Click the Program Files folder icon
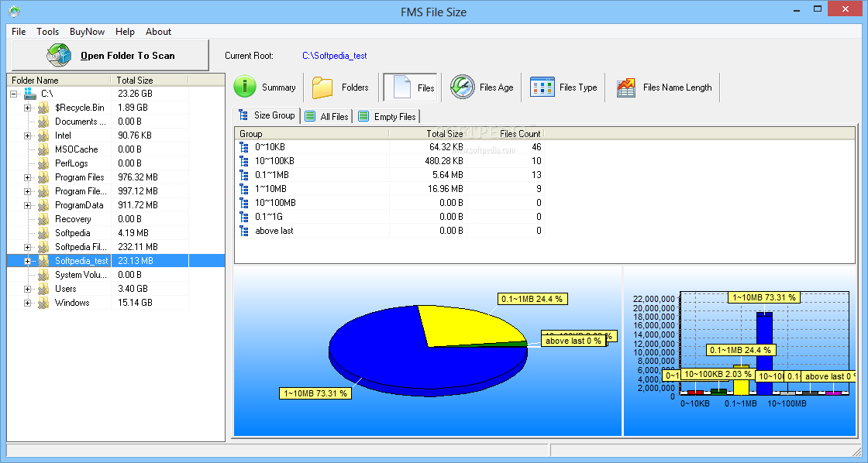 coord(43,177)
